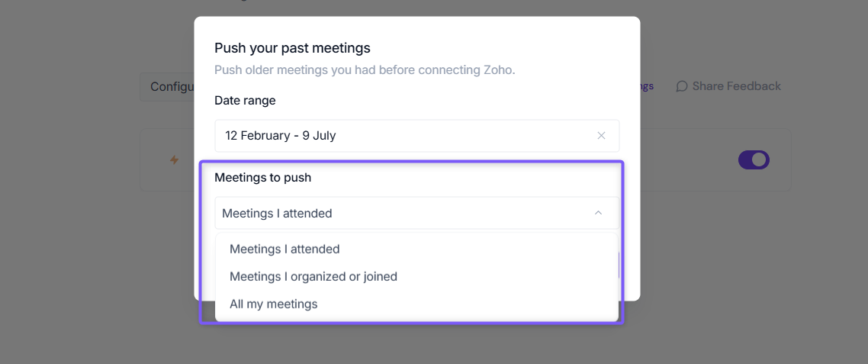The width and height of the screenshot is (868, 364).
Task: Click the purple button edge behind the list
Action: click(x=619, y=266)
